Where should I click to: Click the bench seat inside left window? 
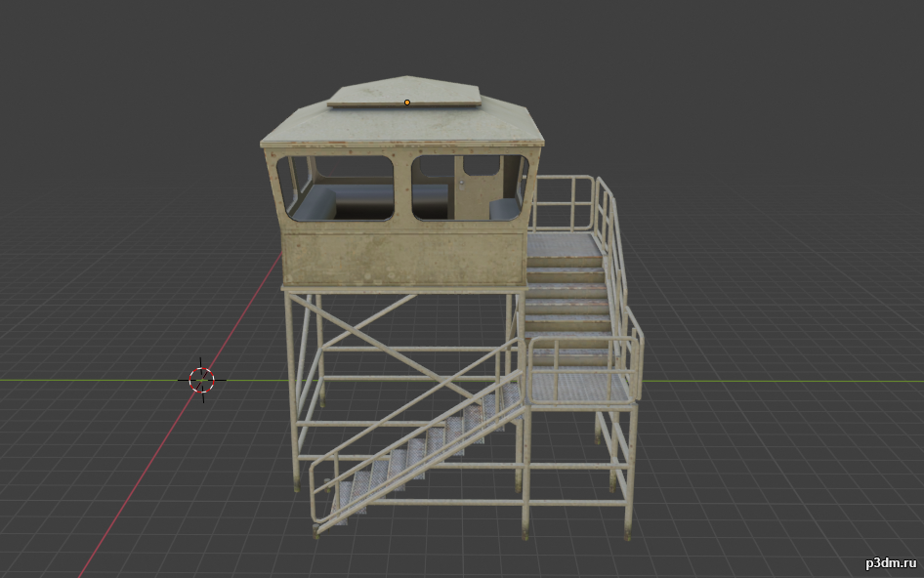tap(317, 205)
